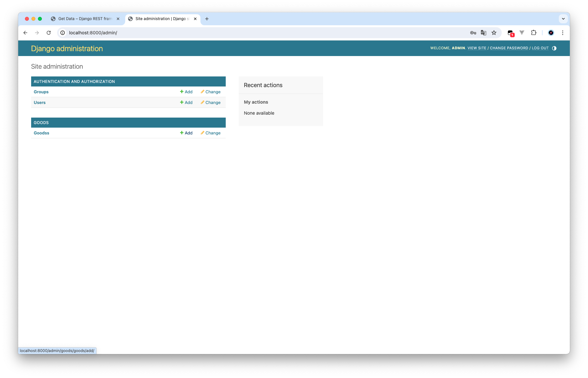Bookmark this page with the star
588x378 pixels.
[x=494, y=33]
